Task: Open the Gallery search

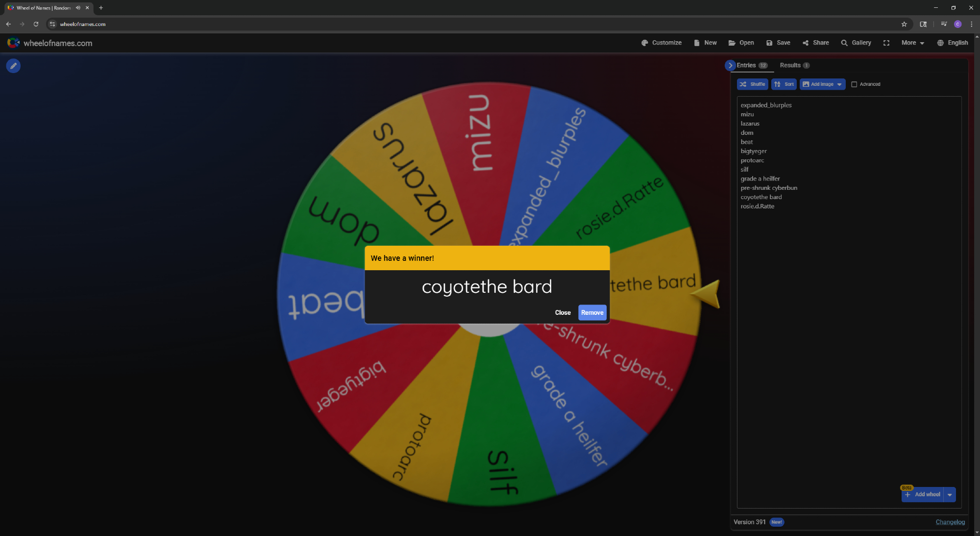Action: [x=856, y=43]
